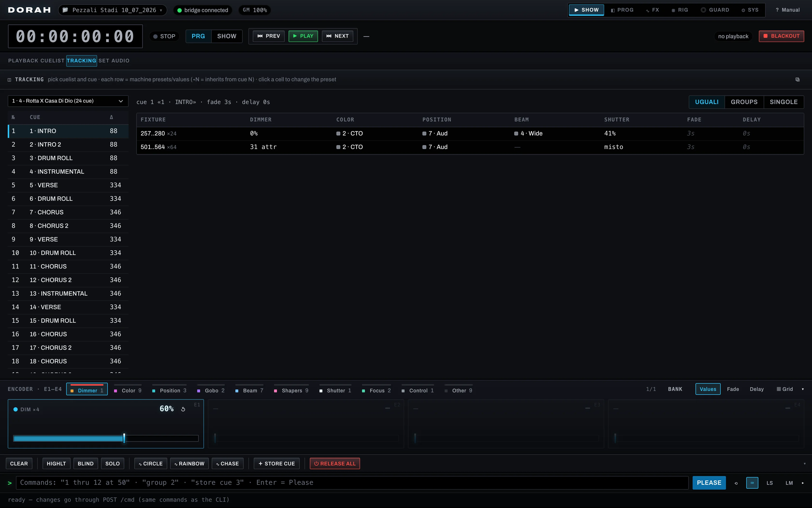The image size is (812, 508).
Task: Open the RIG view
Action: coord(680,10)
